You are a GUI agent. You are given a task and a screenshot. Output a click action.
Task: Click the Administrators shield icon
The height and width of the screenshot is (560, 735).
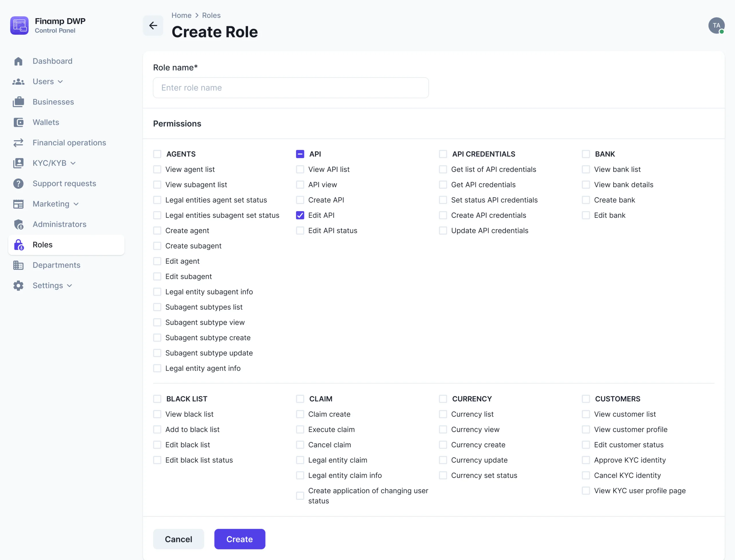click(x=18, y=224)
